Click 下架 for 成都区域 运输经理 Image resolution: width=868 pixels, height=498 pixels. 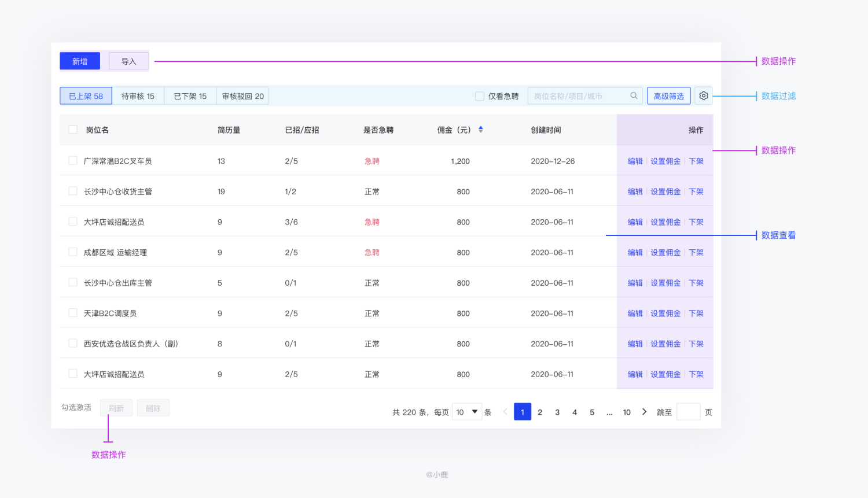pos(696,253)
